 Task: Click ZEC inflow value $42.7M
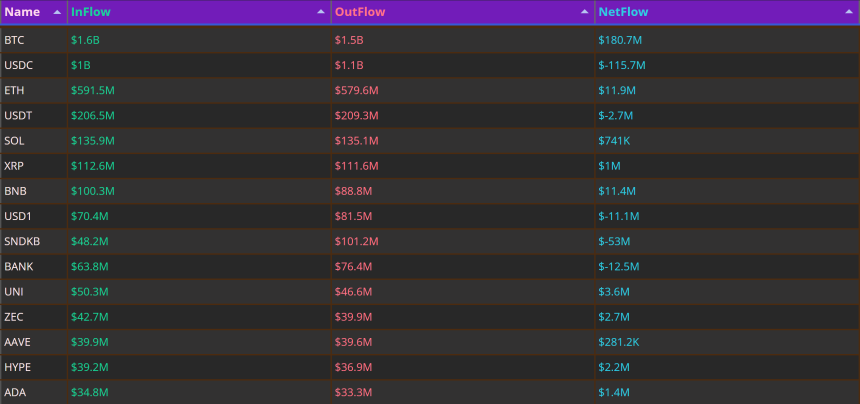(x=90, y=317)
